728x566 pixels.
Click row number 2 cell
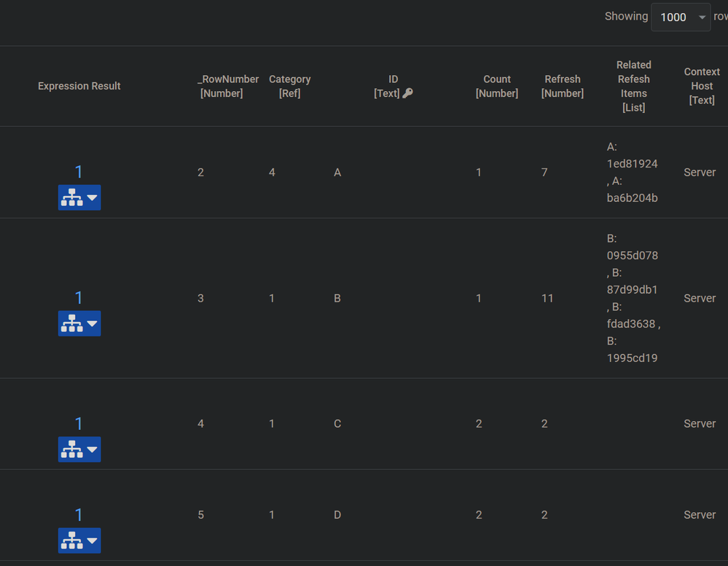[x=200, y=173]
